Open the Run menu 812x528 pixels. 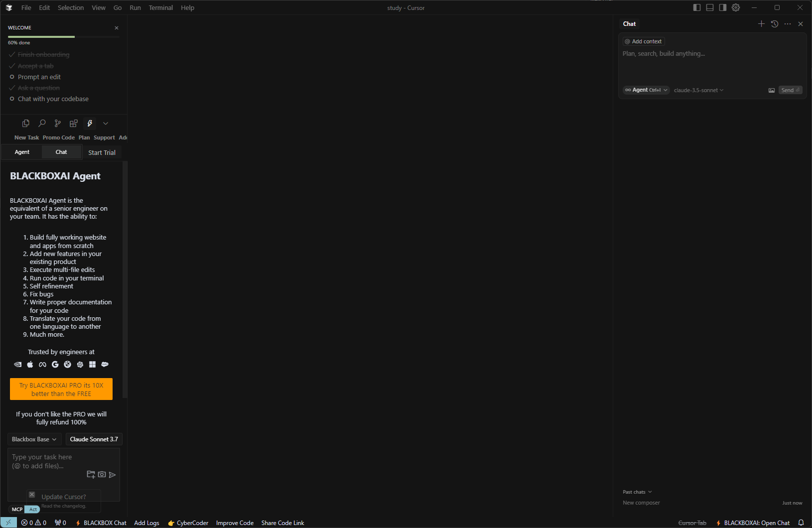point(135,7)
